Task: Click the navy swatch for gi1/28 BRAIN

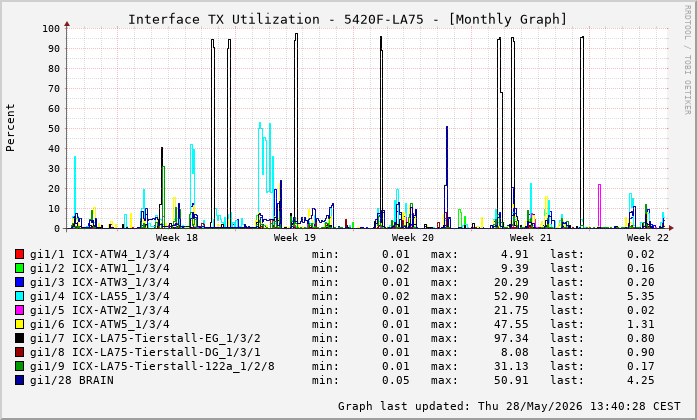Action: click(x=19, y=380)
